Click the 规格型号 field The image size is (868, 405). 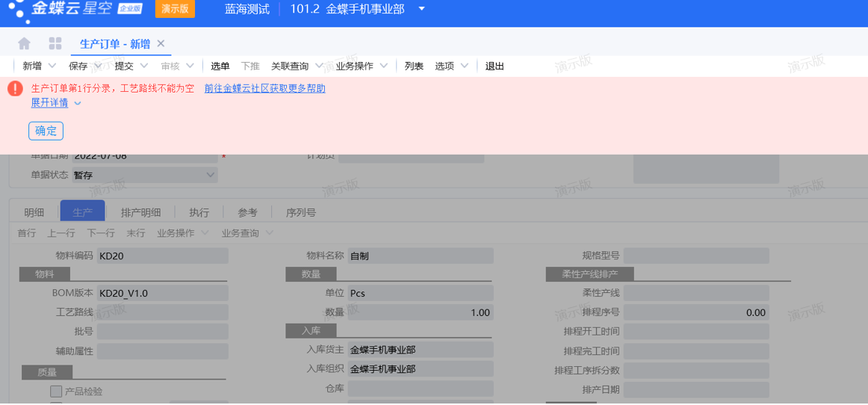click(696, 256)
